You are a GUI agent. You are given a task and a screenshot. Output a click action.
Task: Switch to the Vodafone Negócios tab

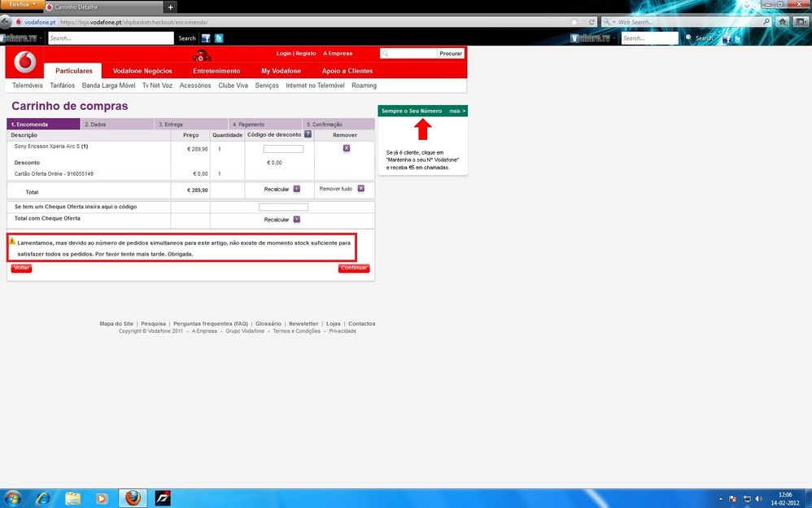142,71
